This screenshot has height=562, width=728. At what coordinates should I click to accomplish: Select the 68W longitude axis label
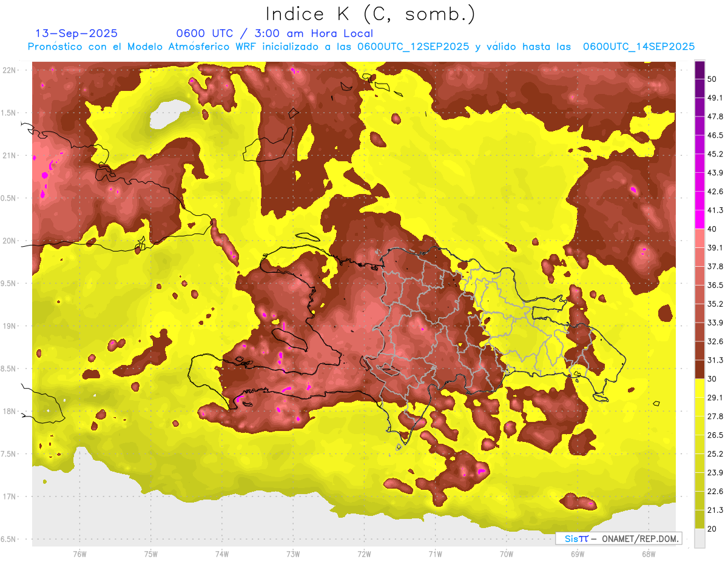point(649,554)
